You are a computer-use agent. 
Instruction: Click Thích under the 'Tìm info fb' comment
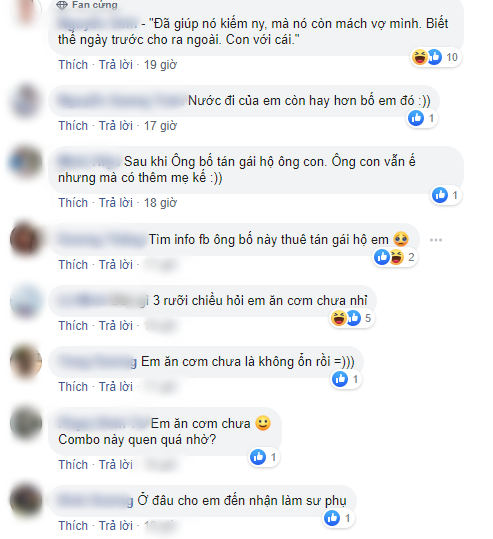[x=73, y=265]
